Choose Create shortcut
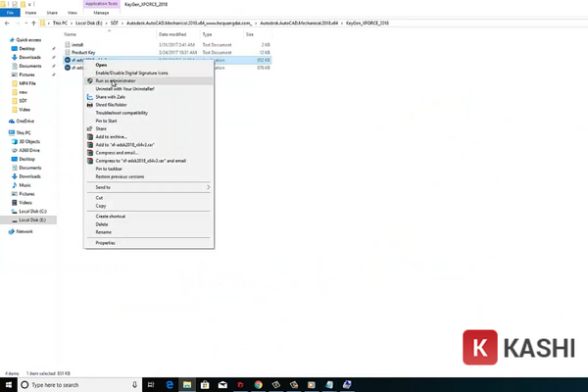The height and width of the screenshot is (392, 588). point(149,216)
